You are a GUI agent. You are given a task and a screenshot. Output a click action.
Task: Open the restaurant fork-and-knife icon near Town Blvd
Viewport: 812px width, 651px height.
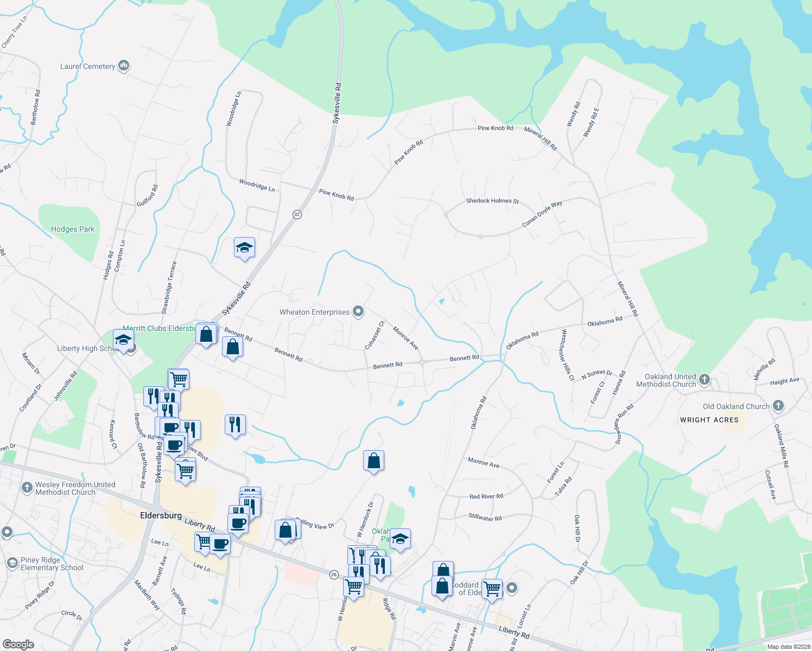click(x=192, y=429)
